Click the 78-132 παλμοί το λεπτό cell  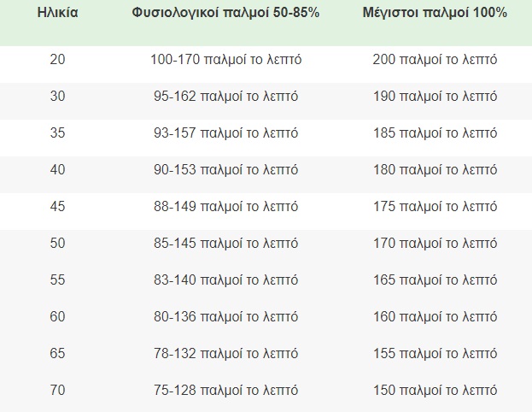click(x=224, y=354)
